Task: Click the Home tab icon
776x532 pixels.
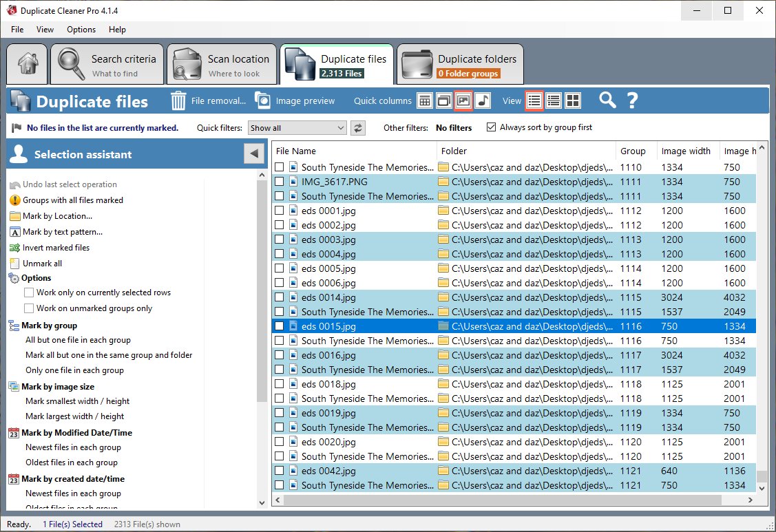Action: pyautogui.click(x=28, y=65)
